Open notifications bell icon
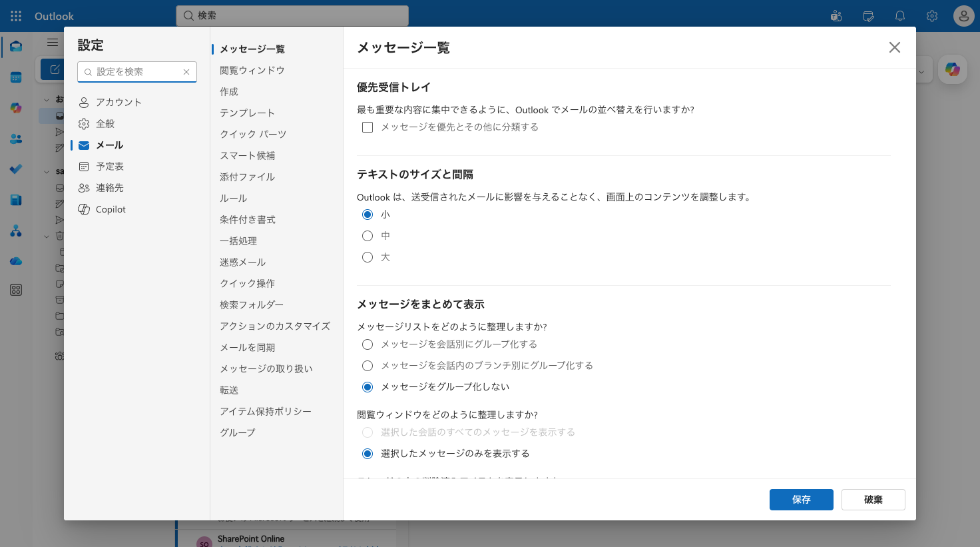 900,16
